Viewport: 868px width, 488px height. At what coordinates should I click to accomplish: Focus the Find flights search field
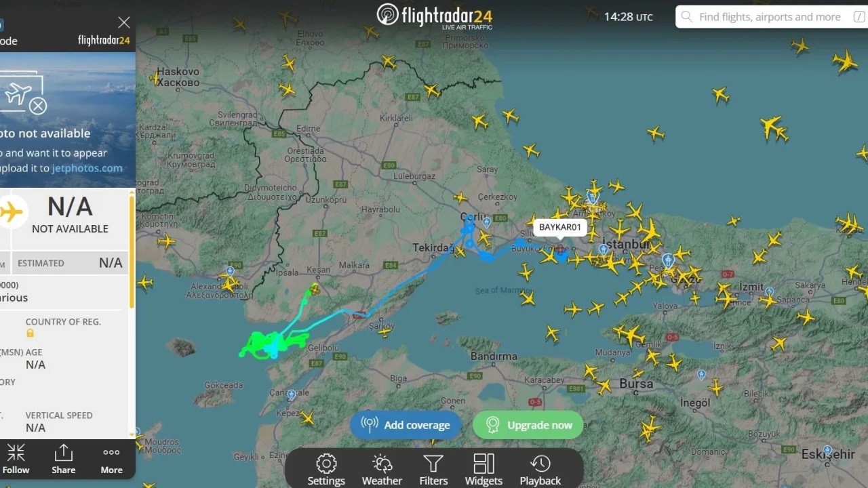(x=769, y=17)
